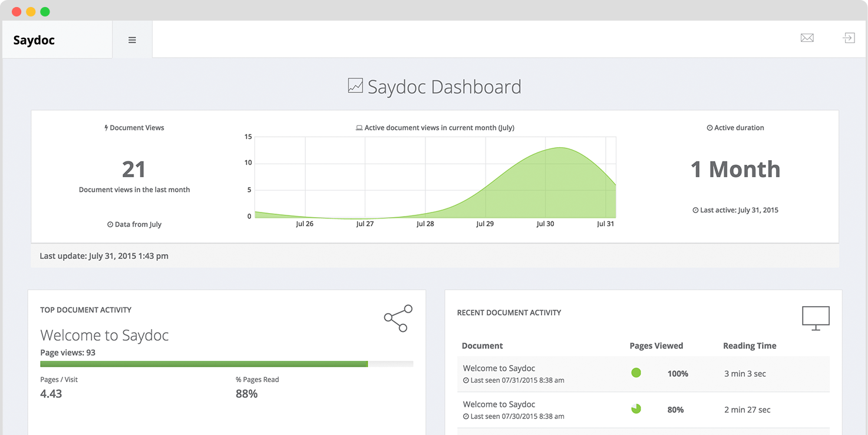The image size is (868, 435).
Task: Open Welcome to Saydoc seen 07/31/2015
Action: tap(499, 368)
